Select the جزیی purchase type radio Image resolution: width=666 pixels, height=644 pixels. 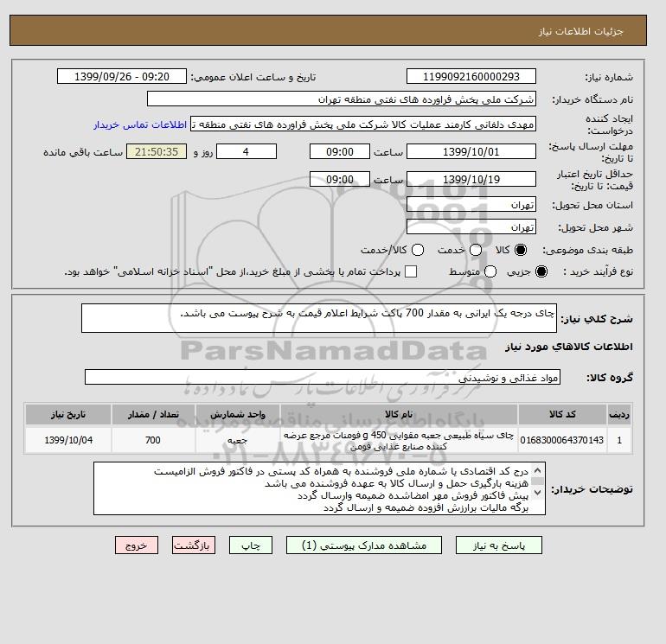pos(541,271)
